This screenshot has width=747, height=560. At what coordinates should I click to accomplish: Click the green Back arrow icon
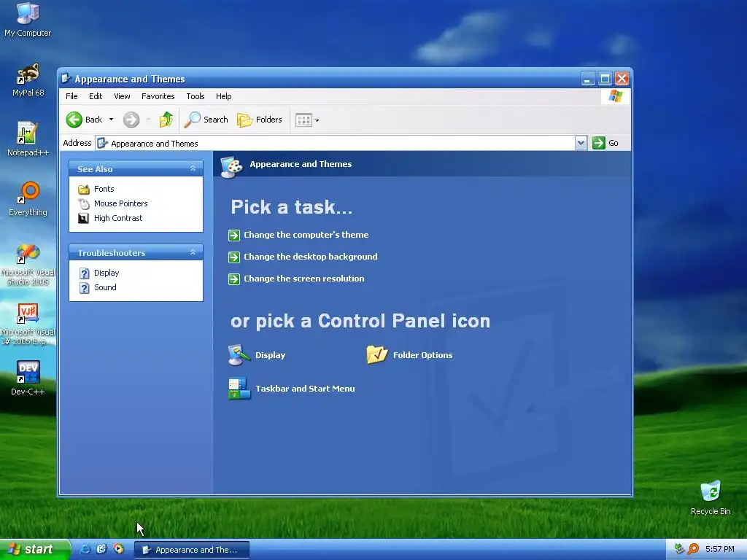click(74, 120)
